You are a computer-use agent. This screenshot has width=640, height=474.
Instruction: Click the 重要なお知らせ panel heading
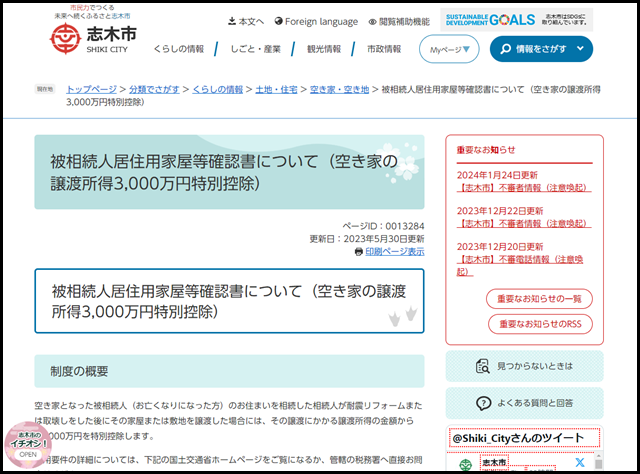click(x=486, y=150)
